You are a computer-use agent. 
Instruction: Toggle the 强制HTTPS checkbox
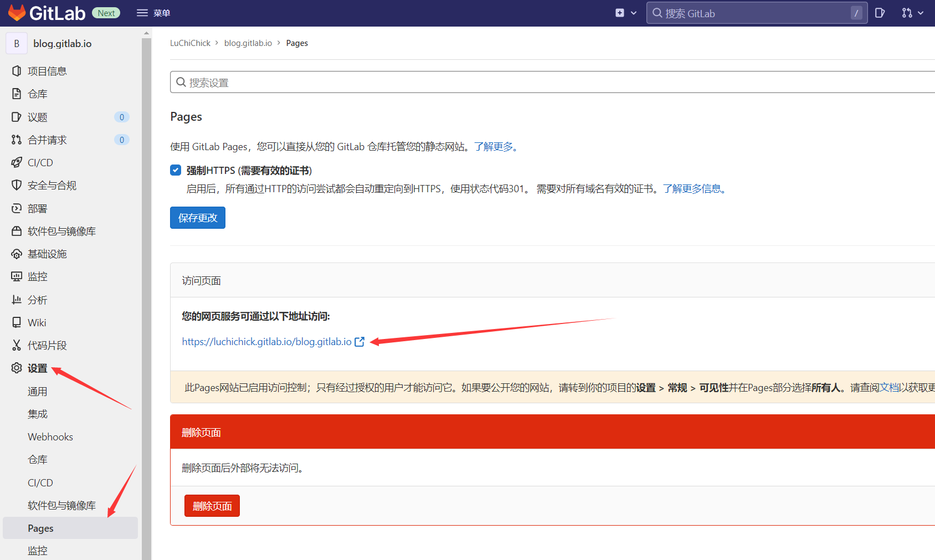point(176,170)
